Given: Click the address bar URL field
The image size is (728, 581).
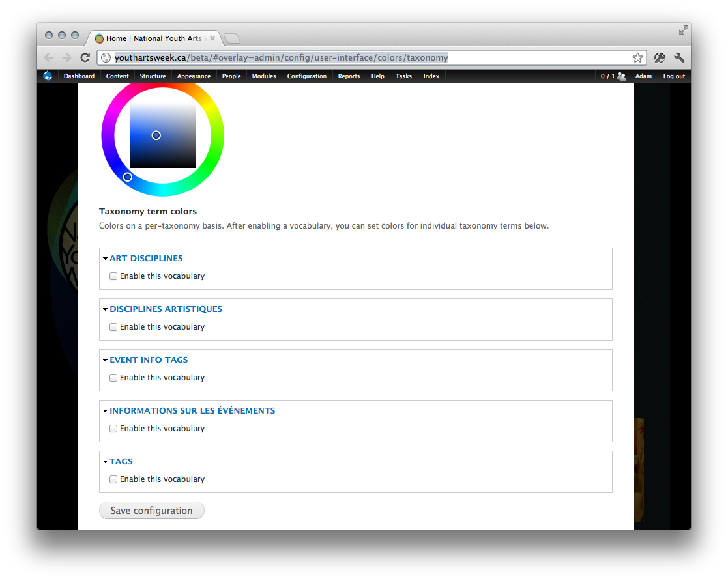Looking at the screenshot, I should pyautogui.click(x=371, y=57).
